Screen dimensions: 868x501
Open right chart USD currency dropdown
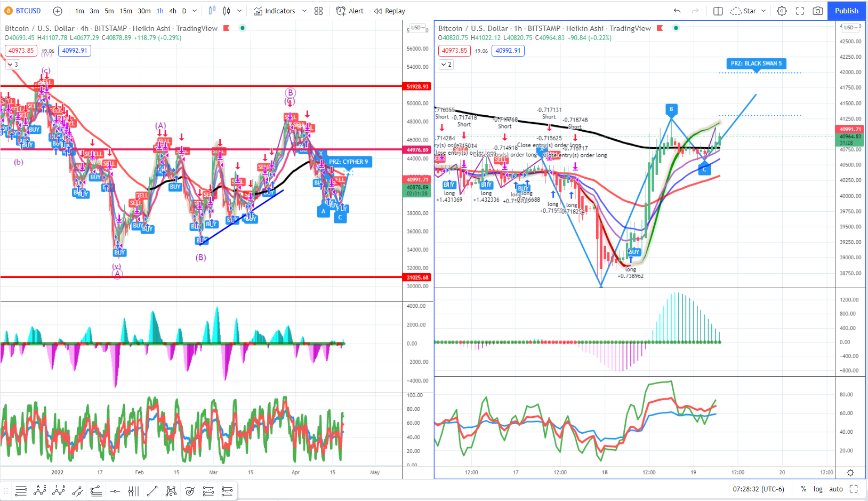[850, 28]
